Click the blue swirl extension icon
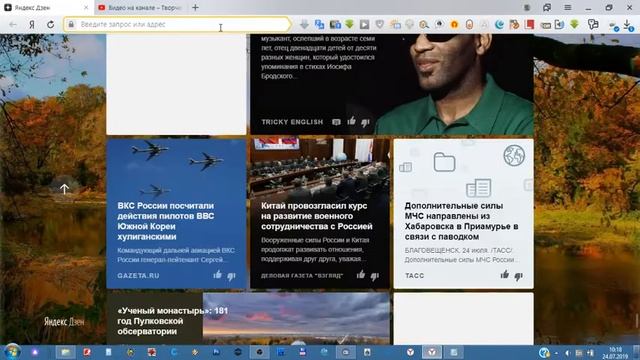640x360 pixels. pyautogui.click(x=499, y=24)
